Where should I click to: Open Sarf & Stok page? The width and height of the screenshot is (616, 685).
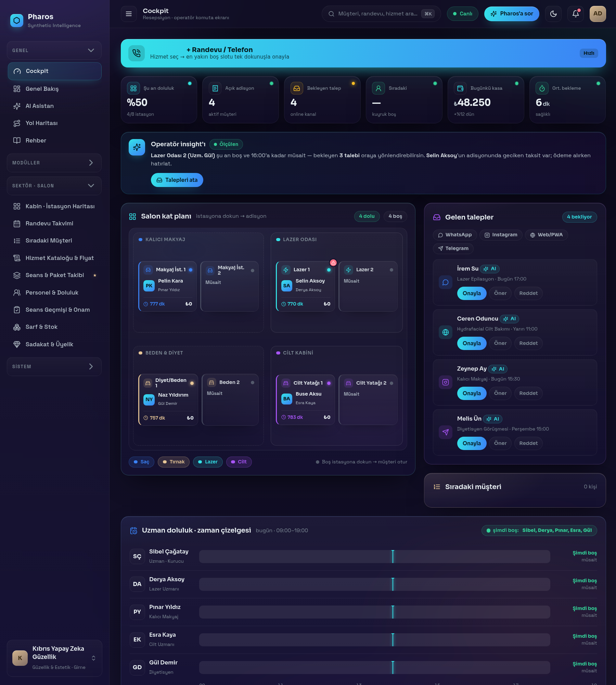click(x=54, y=327)
